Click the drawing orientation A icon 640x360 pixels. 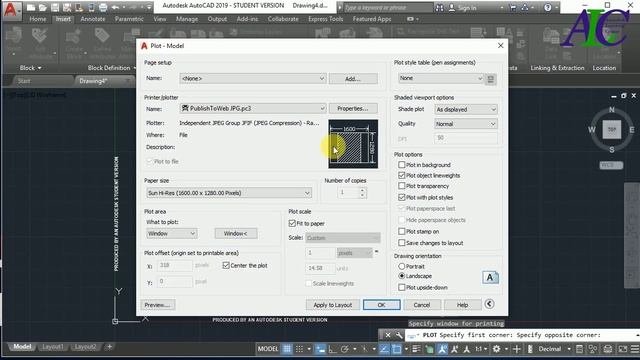click(490, 278)
